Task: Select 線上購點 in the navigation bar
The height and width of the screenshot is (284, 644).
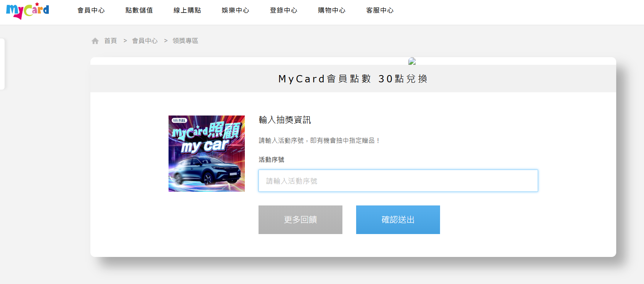Action: point(187,10)
